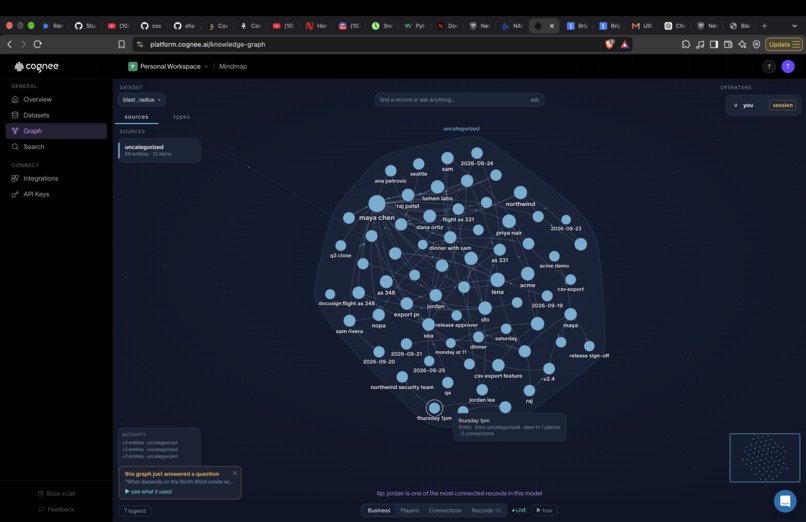Click the Feedback link
806x522 pixels.
57,510
